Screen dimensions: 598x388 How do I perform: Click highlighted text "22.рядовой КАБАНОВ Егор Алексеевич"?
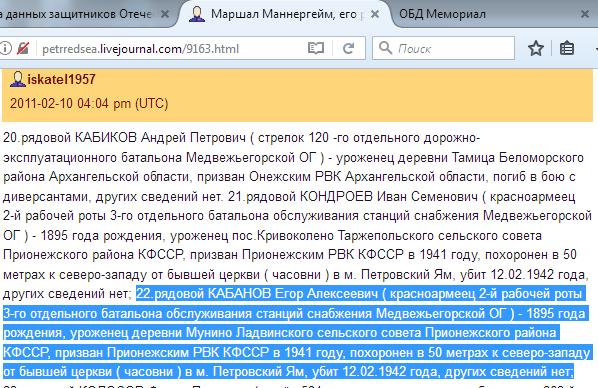click(x=257, y=293)
